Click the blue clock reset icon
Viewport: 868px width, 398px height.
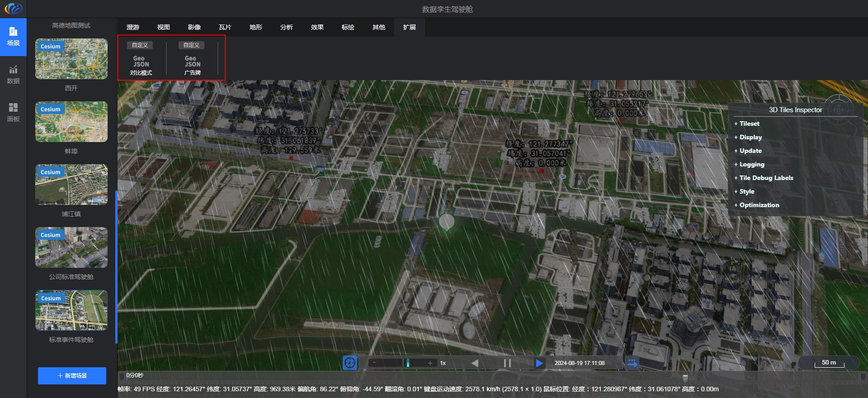(x=349, y=363)
